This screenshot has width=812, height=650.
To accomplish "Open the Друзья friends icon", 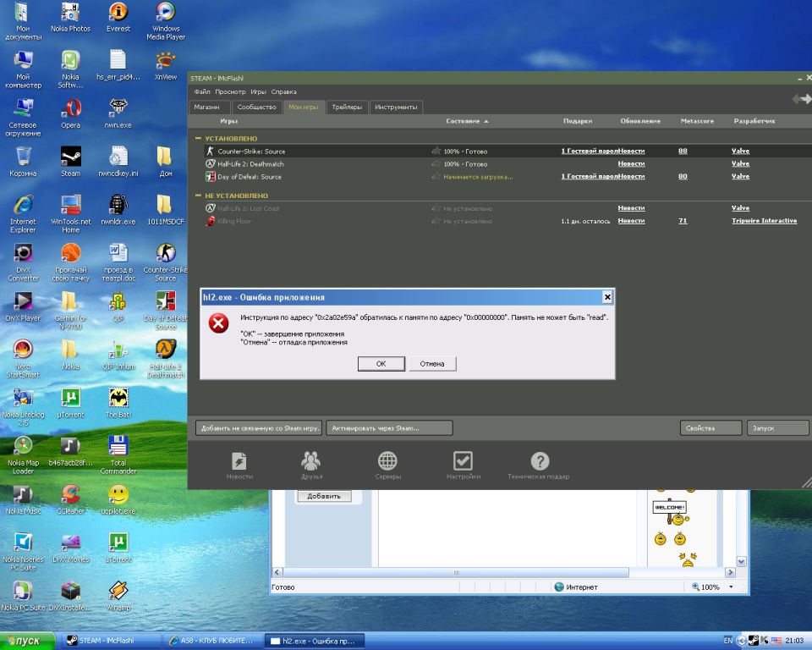I will coord(311,461).
